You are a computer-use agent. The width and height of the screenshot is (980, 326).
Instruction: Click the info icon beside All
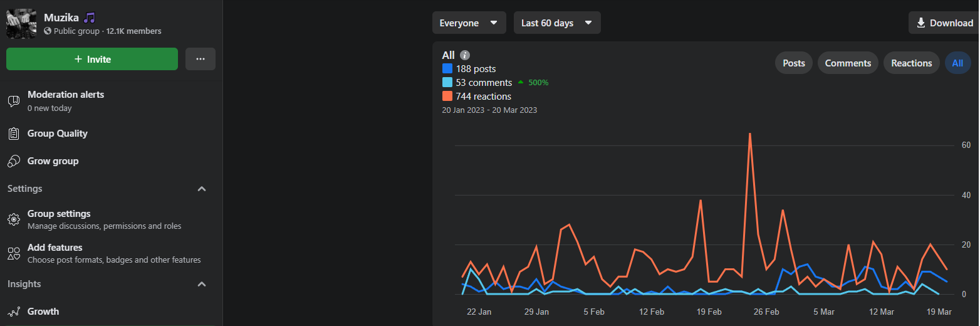pos(464,55)
